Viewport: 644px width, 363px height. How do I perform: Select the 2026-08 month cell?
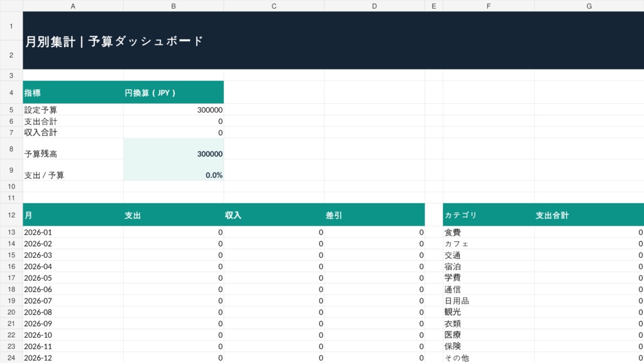(73, 312)
